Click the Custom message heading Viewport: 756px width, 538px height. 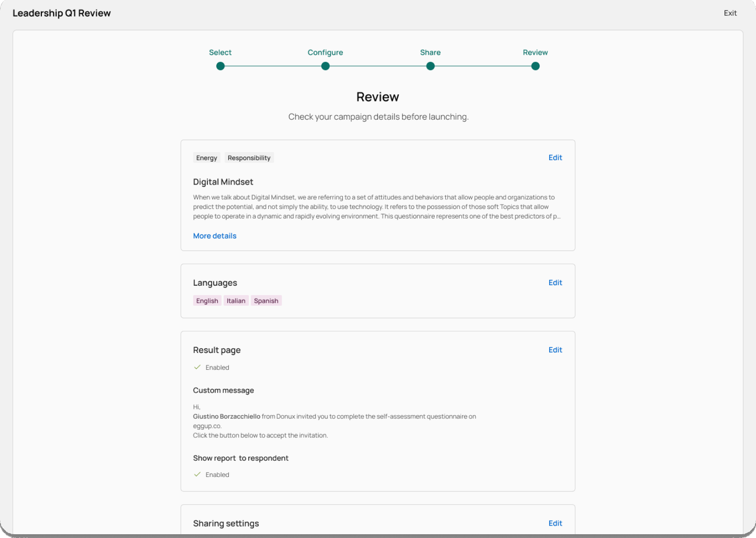point(223,390)
